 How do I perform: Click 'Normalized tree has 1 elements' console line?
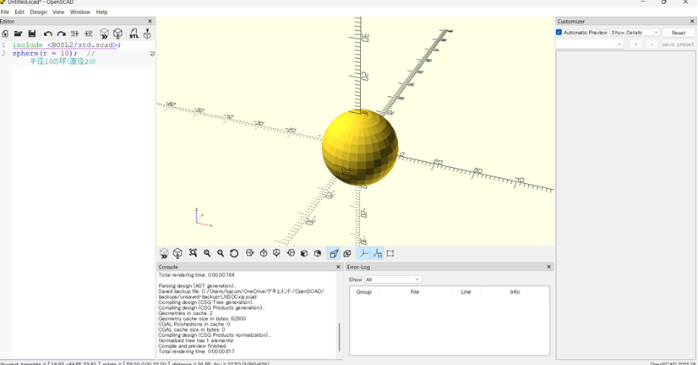pos(196,341)
